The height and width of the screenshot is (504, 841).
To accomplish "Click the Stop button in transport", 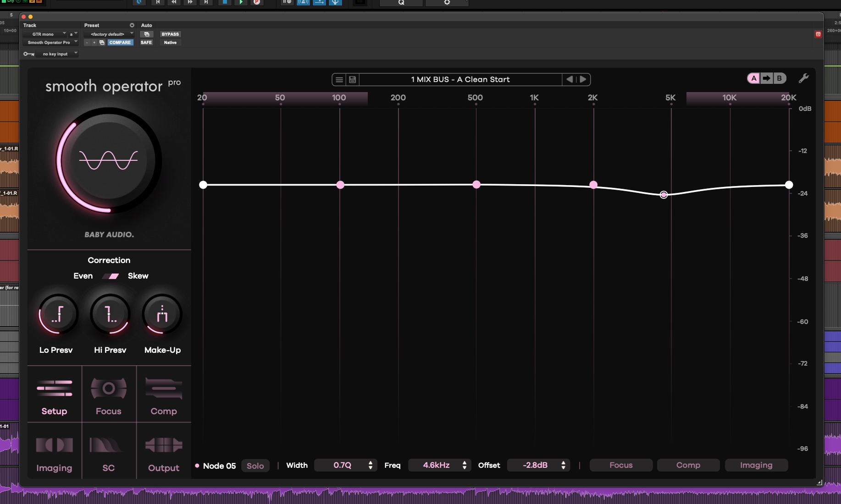I will point(225,2).
